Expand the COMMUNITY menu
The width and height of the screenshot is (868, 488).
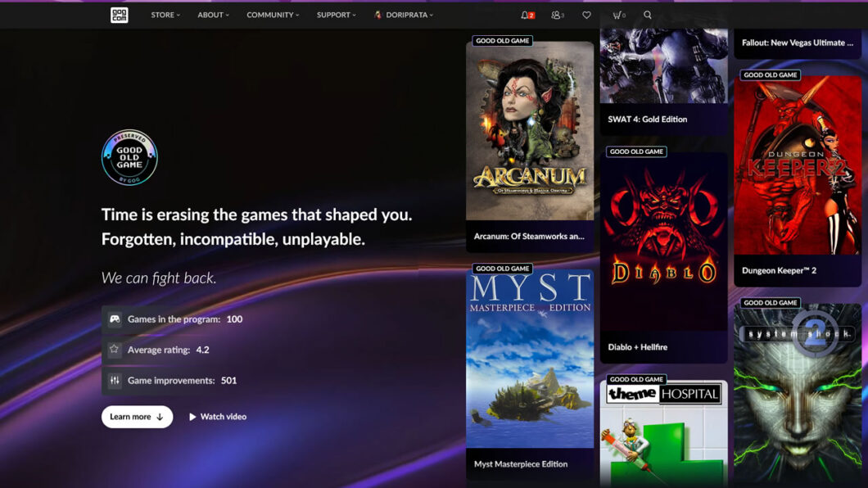pos(273,15)
